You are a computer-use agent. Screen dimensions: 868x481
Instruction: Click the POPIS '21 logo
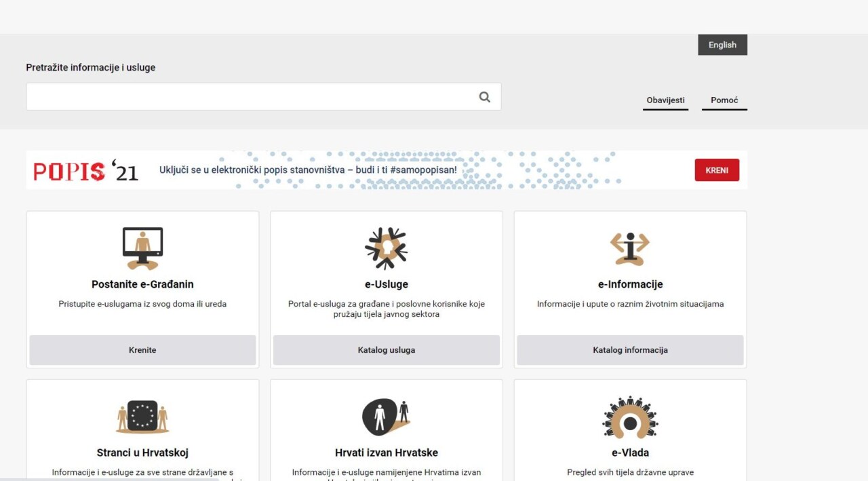[x=85, y=170]
